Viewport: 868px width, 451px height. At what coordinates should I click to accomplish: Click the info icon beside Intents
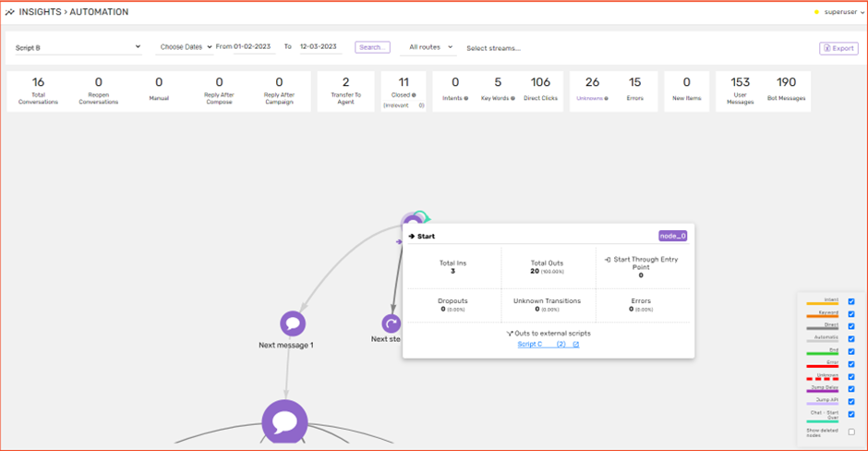(x=465, y=99)
